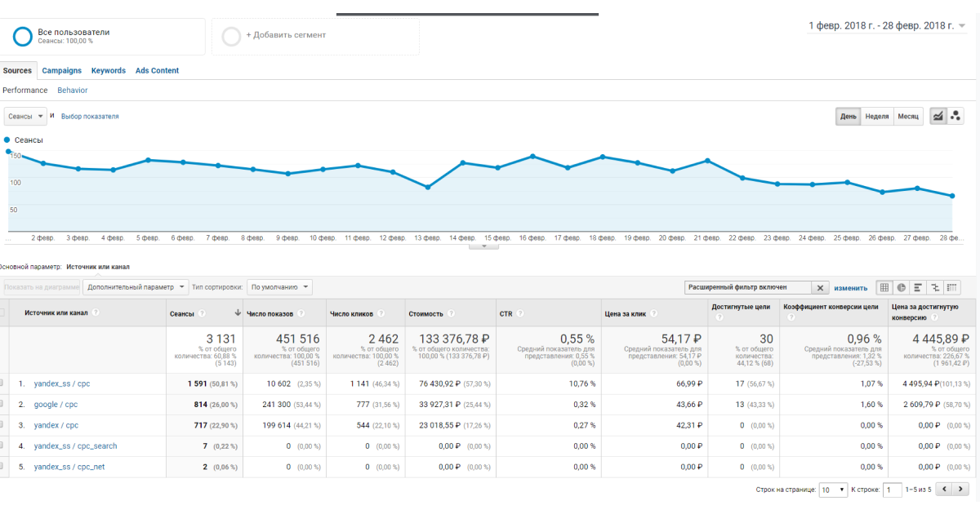This screenshot has height=514, width=980.
Task: Expand the Дополнительный параметр dropdown
Action: pyautogui.click(x=136, y=287)
